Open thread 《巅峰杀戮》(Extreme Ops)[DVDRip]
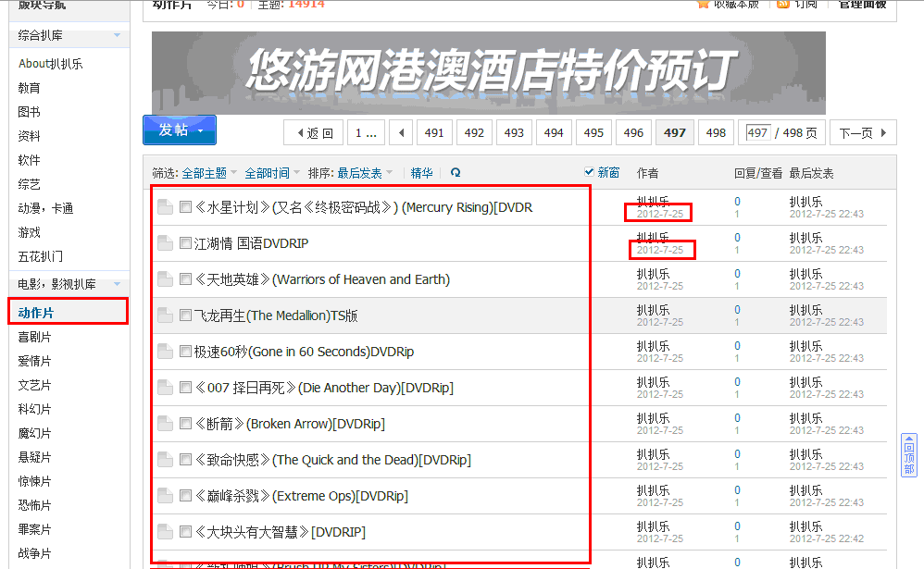The image size is (924, 569). (301, 496)
